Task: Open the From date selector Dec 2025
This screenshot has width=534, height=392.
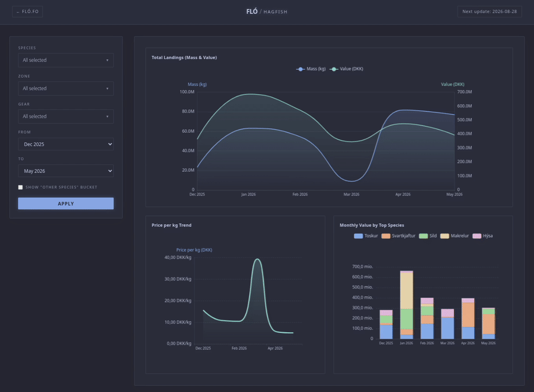Action: point(66,144)
